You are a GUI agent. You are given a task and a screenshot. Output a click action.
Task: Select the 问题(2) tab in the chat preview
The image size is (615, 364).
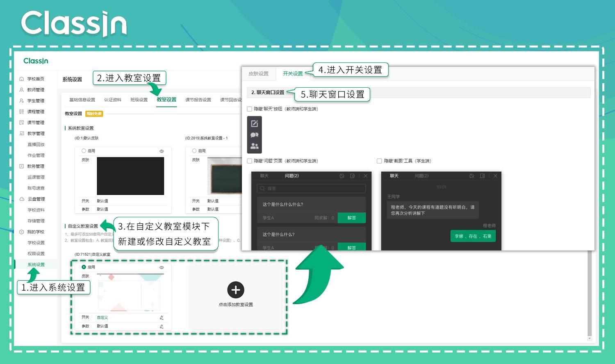pyautogui.click(x=421, y=176)
